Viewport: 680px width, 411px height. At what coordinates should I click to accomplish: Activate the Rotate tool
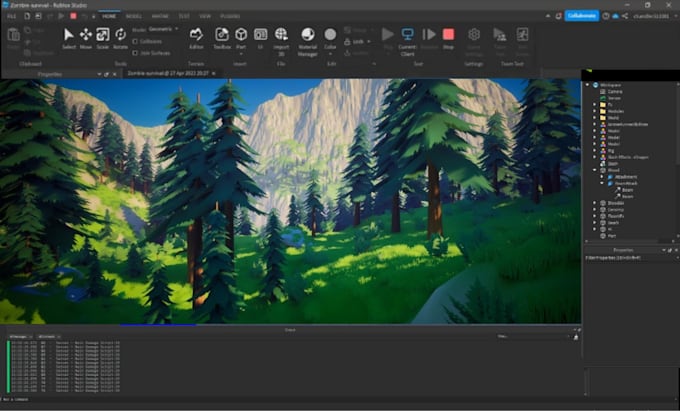pyautogui.click(x=121, y=38)
